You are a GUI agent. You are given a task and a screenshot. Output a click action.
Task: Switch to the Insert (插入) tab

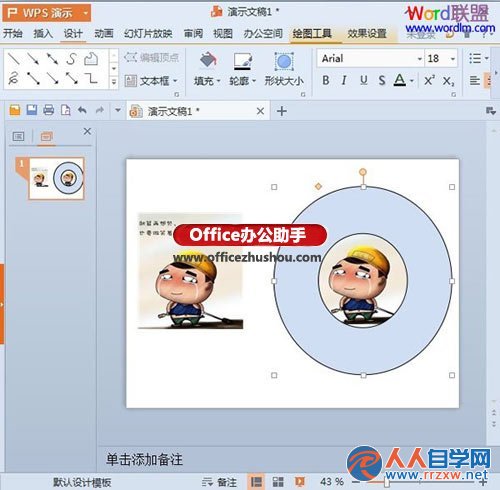pos(43,33)
